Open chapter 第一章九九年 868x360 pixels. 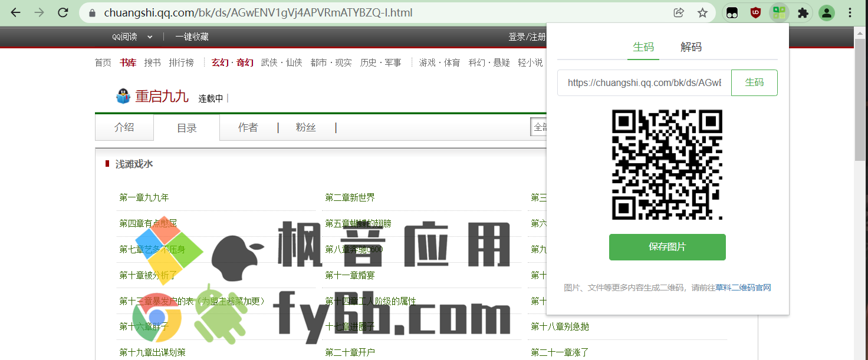pos(144,197)
